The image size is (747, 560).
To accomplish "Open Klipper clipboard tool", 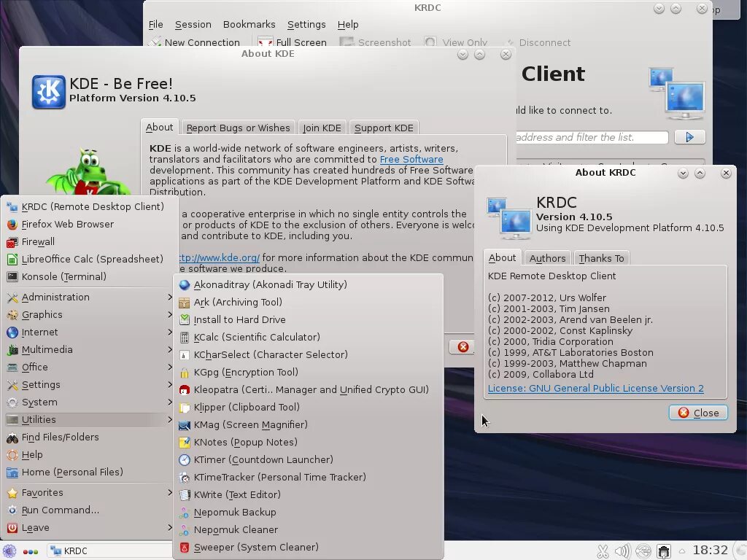I will click(309, 407).
